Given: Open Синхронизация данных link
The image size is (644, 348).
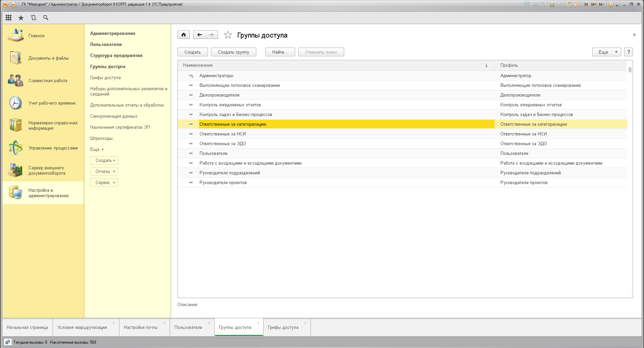Looking at the screenshot, I should click(114, 116).
